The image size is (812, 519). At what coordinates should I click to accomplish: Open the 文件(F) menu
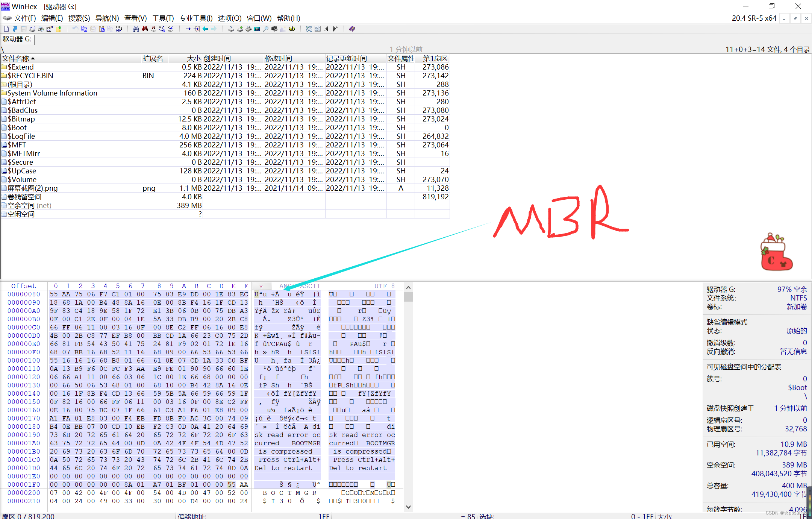coord(25,18)
